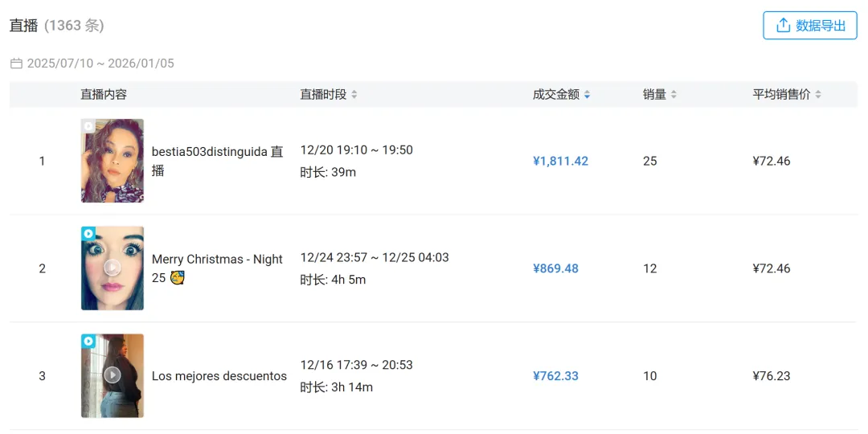Screen dimensions: 868x434
Task: Sort by sales volume column
Action: [674, 95]
